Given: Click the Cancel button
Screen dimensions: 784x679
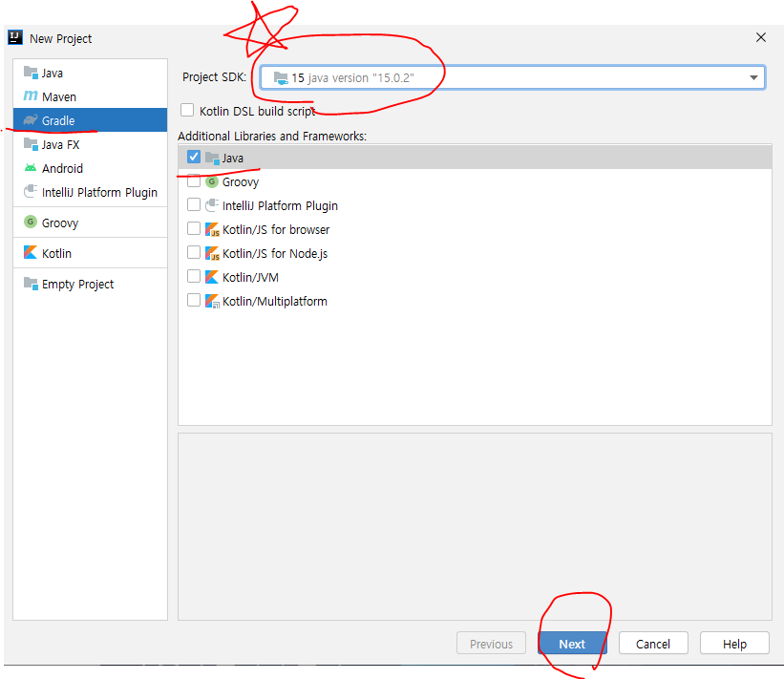Looking at the screenshot, I should point(653,644).
